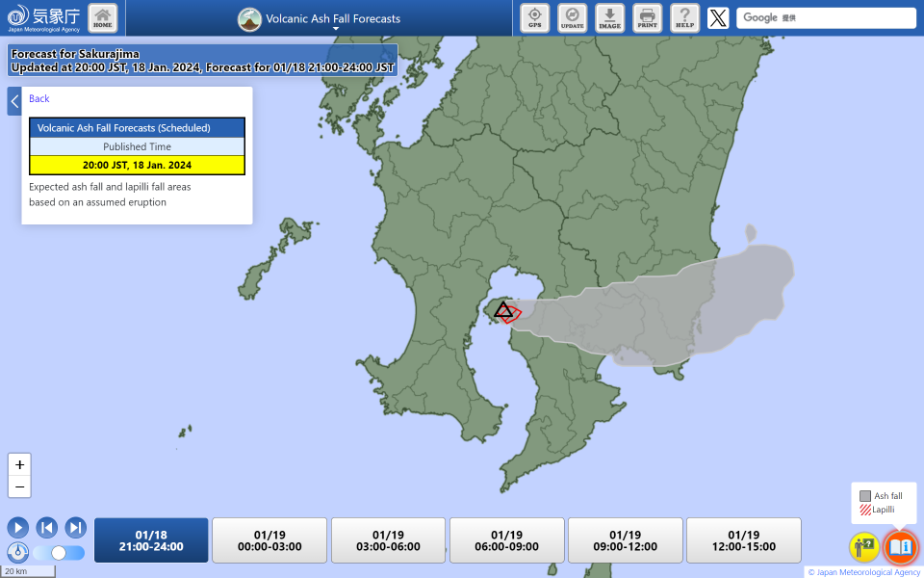Open the IMAGE download icon

tap(609, 17)
